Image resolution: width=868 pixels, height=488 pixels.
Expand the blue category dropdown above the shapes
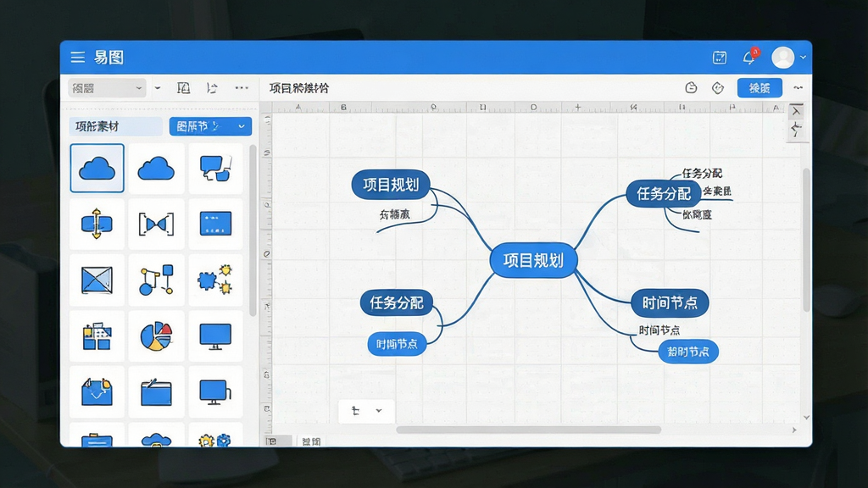coord(210,127)
